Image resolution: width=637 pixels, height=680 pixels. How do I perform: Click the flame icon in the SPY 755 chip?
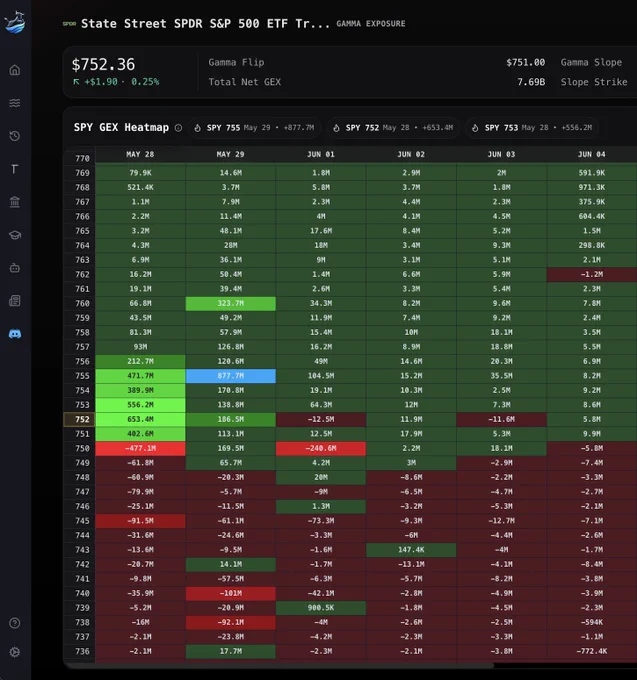[x=197, y=128]
